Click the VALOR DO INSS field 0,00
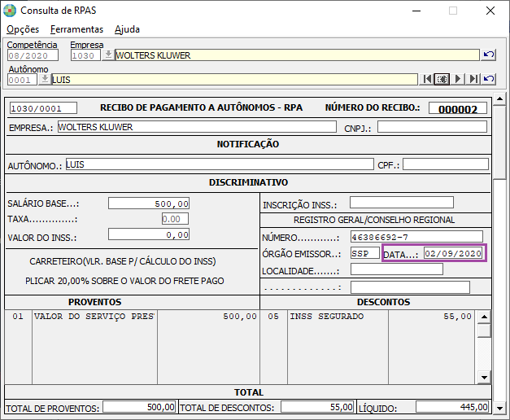Viewport: 510px width, 420px height. pyautogui.click(x=149, y=234)
